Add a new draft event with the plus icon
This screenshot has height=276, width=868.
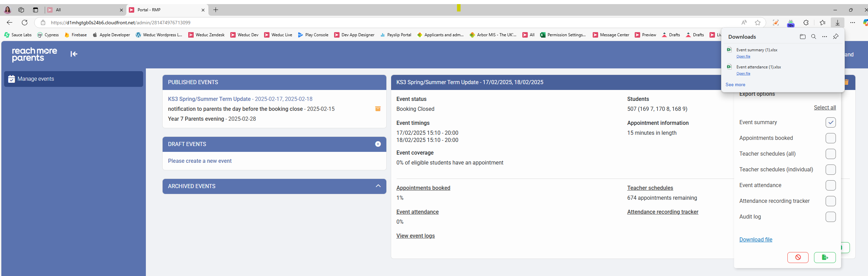pos(378,144)
